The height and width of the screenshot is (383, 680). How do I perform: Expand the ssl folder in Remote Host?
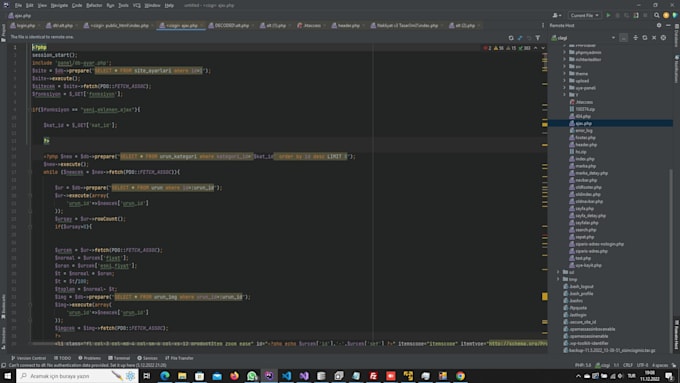(559, 272)
